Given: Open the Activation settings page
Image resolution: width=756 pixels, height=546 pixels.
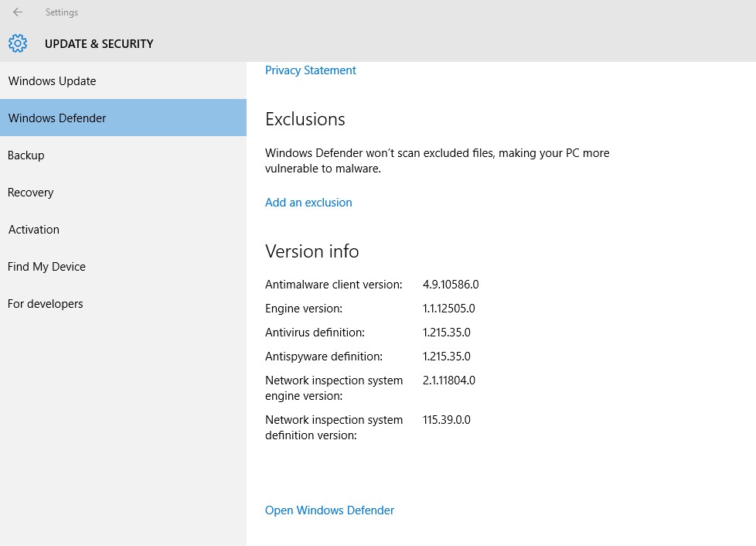Looking at the screenshot, I should point(33,229).
